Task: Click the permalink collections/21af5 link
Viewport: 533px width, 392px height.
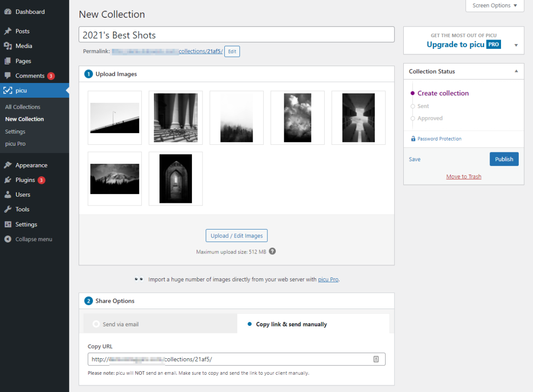Action: pos(201,51)
